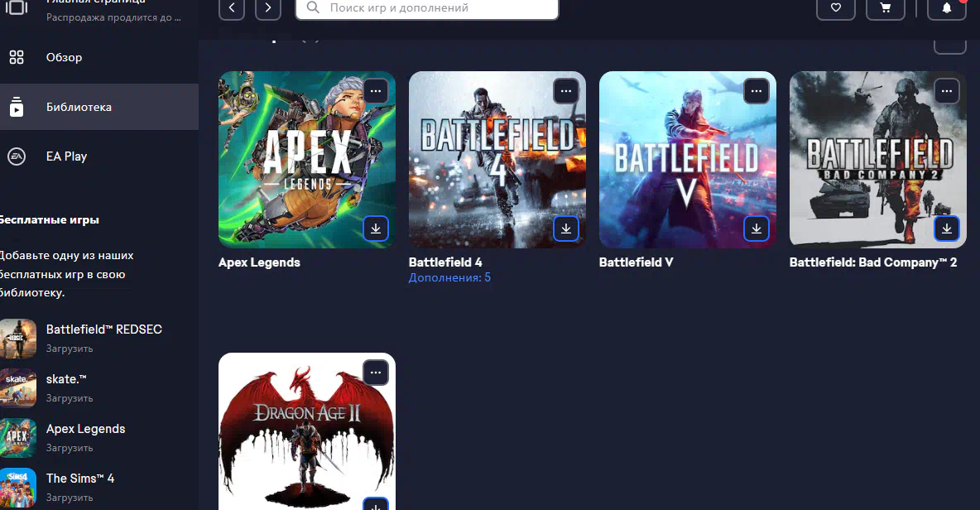
Task: Go forward with the right arrow button
Action: [268, 8]
